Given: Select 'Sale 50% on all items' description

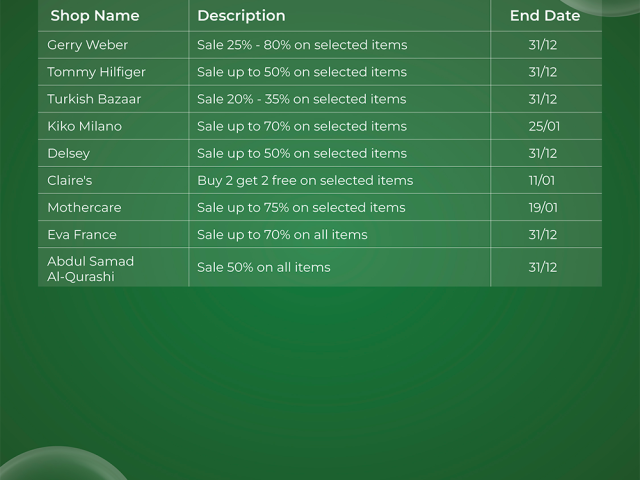Looking at the screenshot, I should [263, 267].
